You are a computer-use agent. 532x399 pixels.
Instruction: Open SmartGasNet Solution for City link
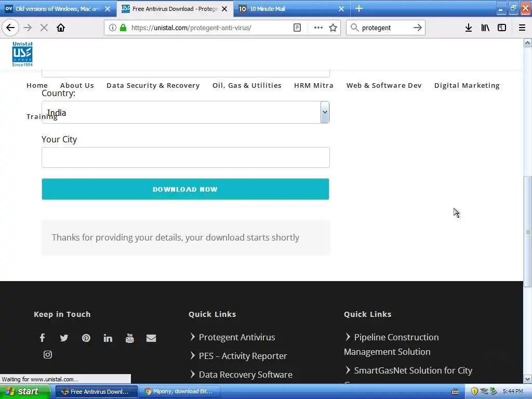coord(413,370)
